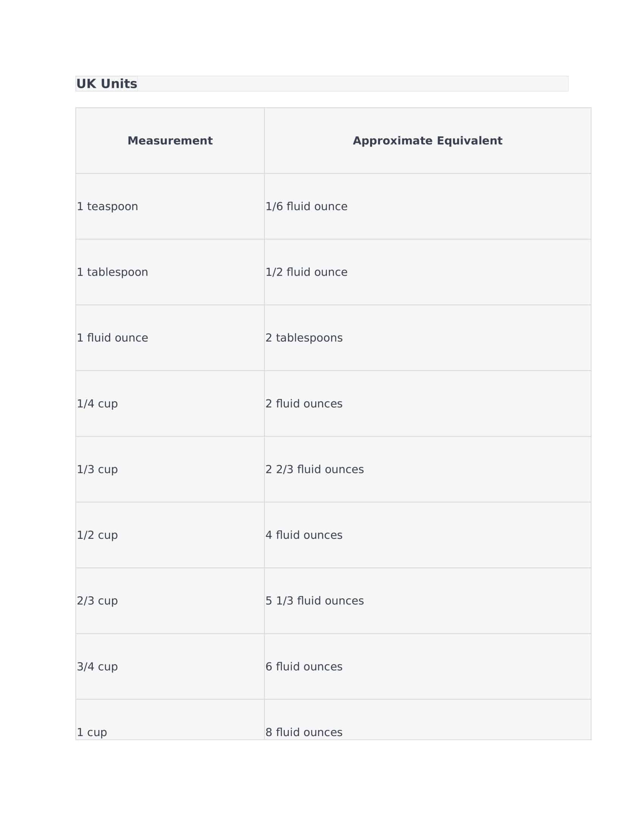The height and width of the screenshot is (833, 644).
Task: Select the "1/2 cup" cell
Action: [x=97, y=535]
